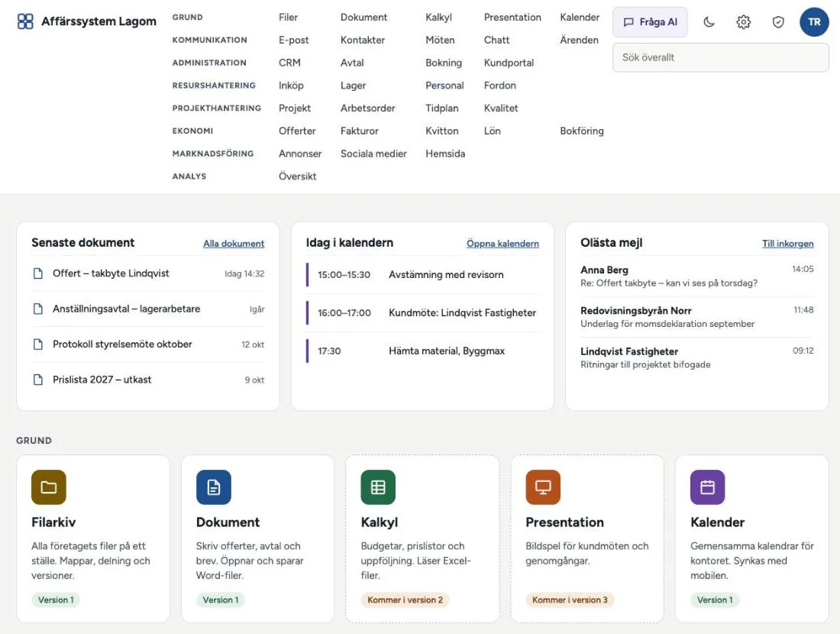The image size is (840, 634).
Task: Click the orange Presentation monitor icon
Action: (543, 487)
